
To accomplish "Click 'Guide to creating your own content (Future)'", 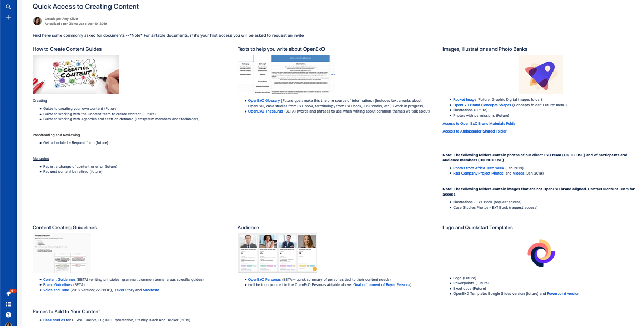I will 81,109.
